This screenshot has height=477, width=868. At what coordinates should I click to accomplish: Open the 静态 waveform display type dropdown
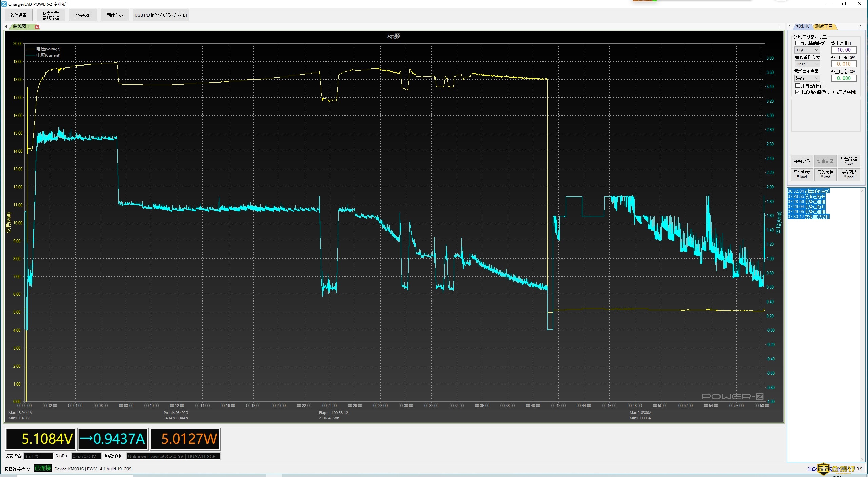pyautogui.click(x=807, y=78)
